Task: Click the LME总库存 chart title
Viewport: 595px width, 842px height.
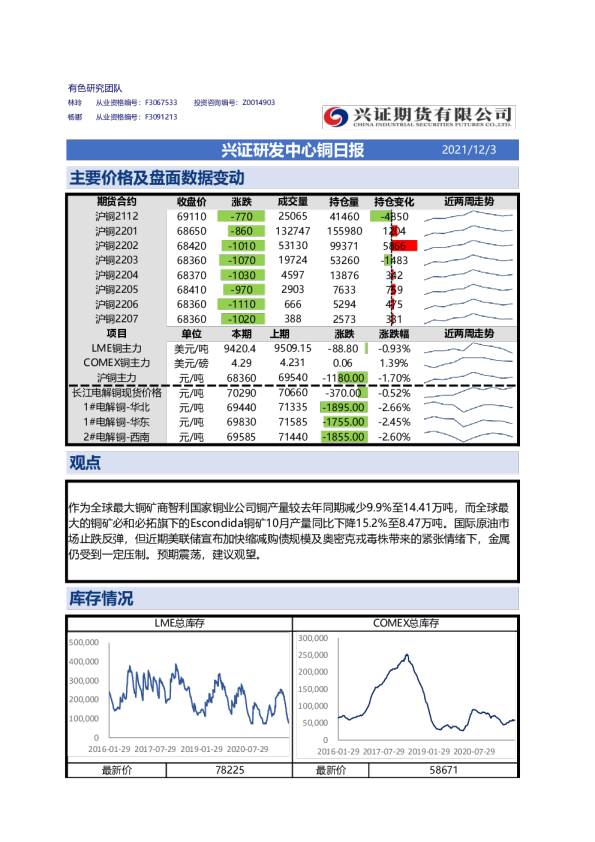Action: [x=179, y=623]
